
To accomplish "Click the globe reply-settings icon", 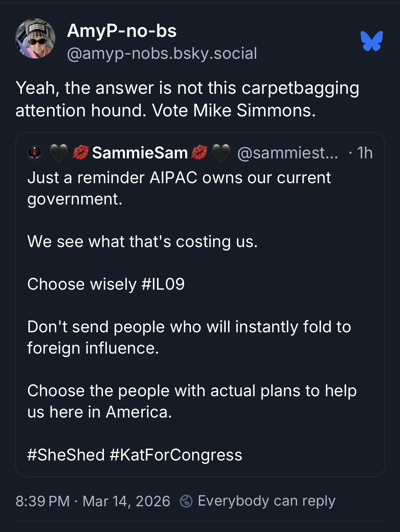I will pyautogui.click(x=186, y=501).
